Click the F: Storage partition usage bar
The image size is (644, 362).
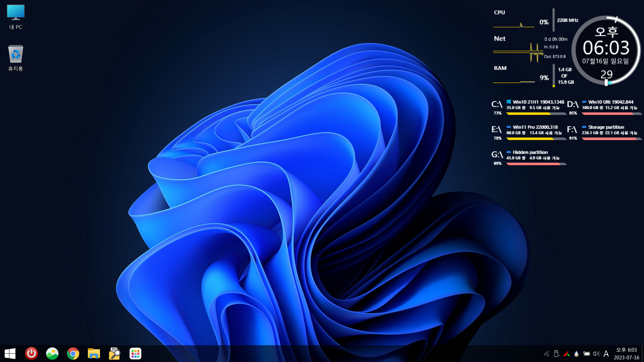(612, 139)
